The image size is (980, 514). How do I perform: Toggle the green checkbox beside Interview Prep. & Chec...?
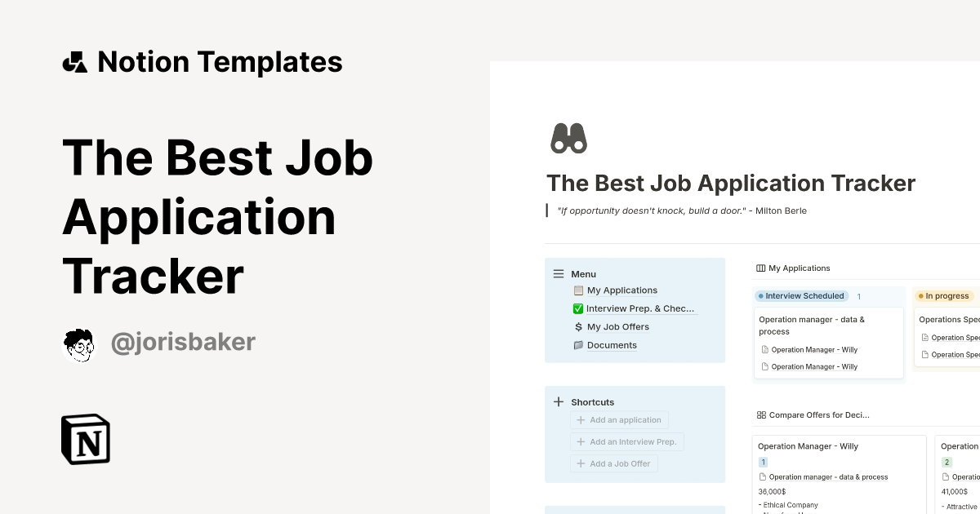[577, 308]
